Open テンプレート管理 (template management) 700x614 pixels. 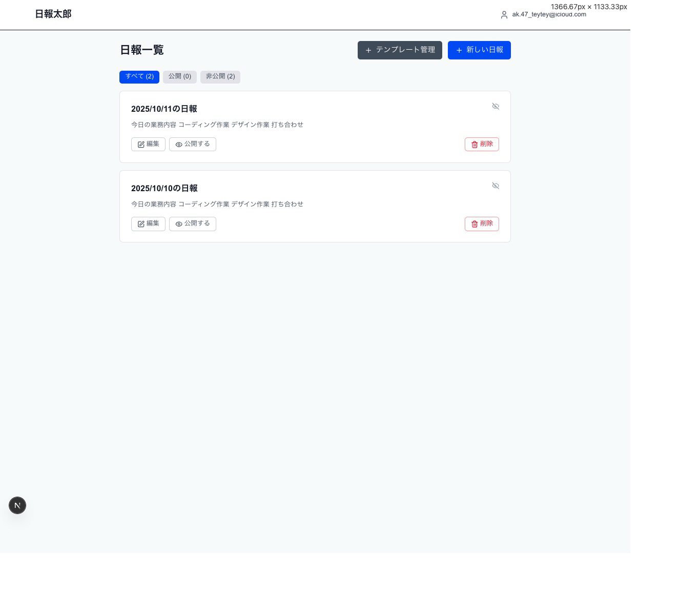point(400,50)
